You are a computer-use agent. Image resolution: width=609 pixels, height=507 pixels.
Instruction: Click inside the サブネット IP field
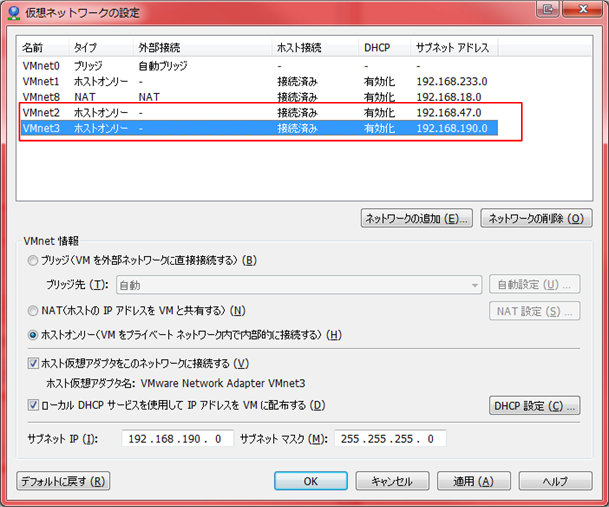[178, 439]
